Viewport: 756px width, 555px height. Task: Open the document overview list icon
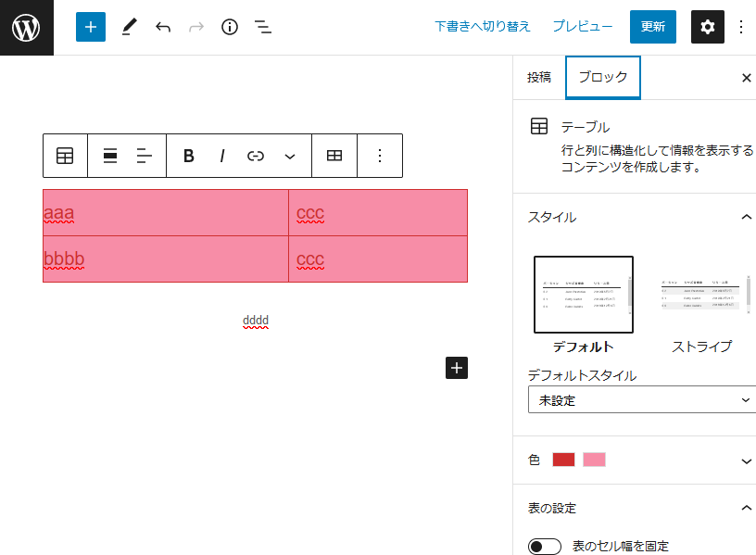click(x=262, y=27)
